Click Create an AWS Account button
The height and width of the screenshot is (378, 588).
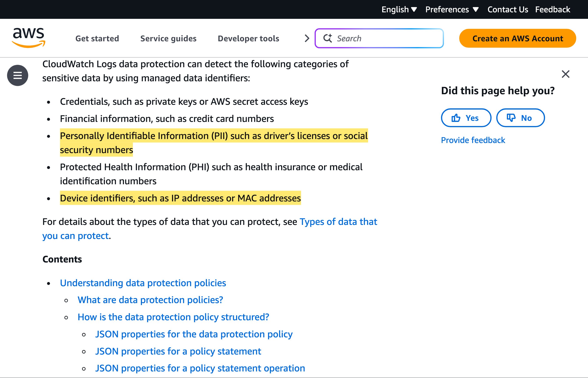517,38
